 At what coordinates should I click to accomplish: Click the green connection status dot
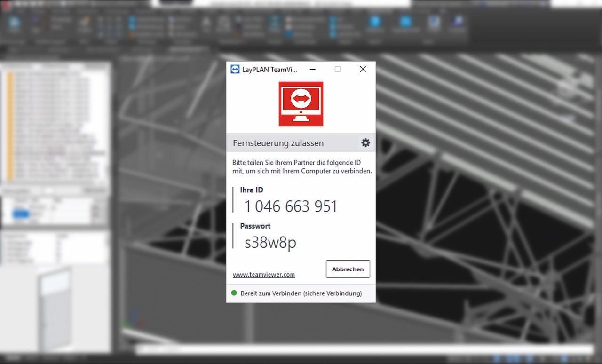coord(234,293)
